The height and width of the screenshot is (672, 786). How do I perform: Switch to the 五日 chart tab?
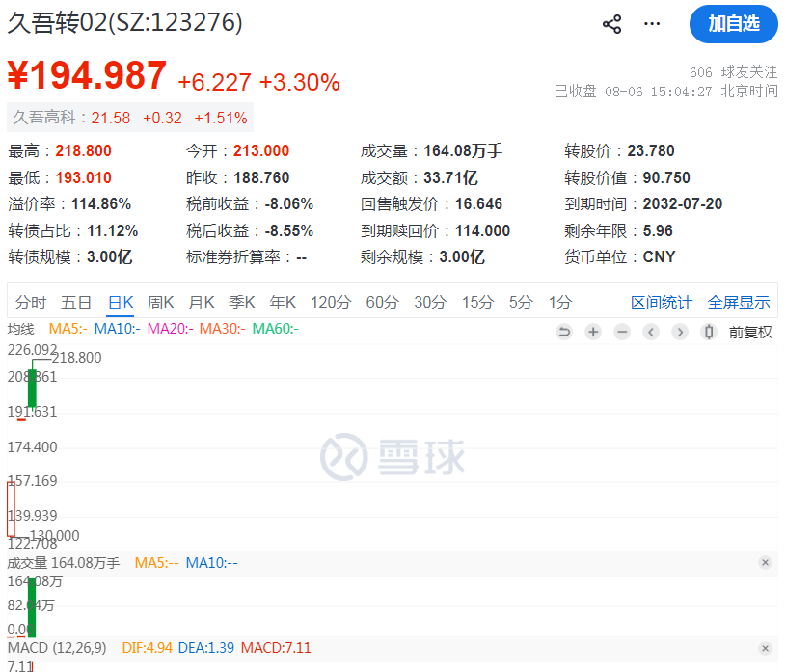76,302
